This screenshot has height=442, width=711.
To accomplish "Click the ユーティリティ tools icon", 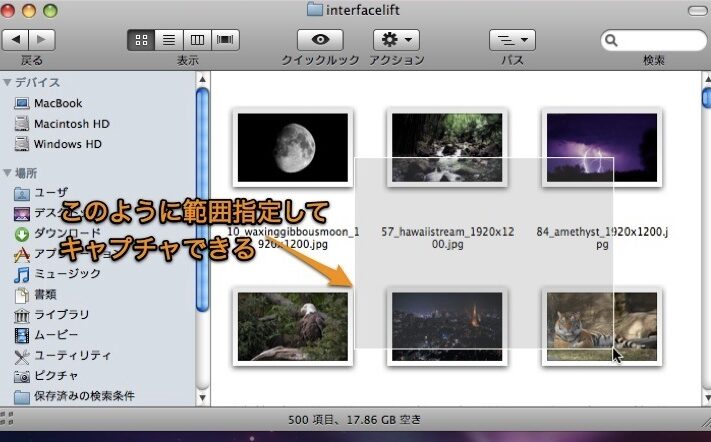I will pos(21,356).
